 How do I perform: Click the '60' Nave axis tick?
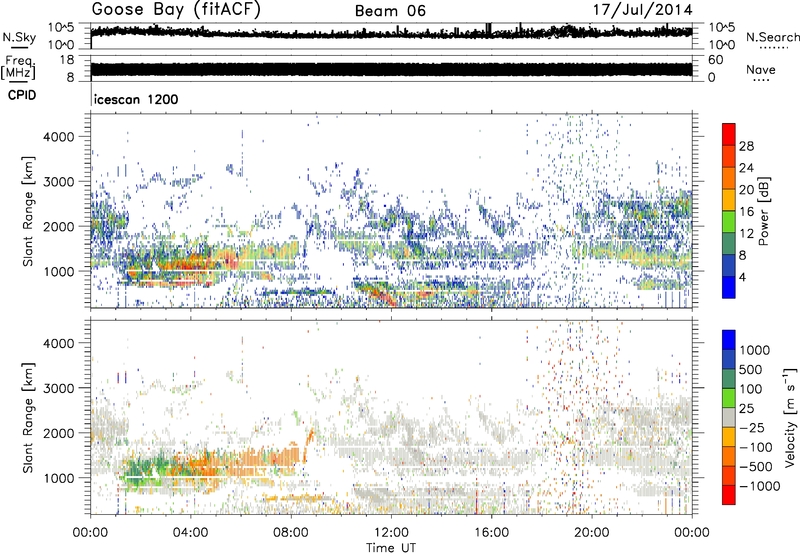click(716, 60)
